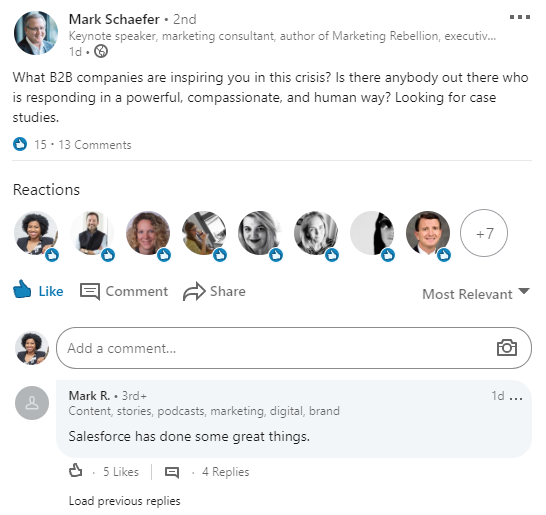Open the bearded man in the vest's reaction avatar
The width and height of the screenshot is (546, 515).
92,233
